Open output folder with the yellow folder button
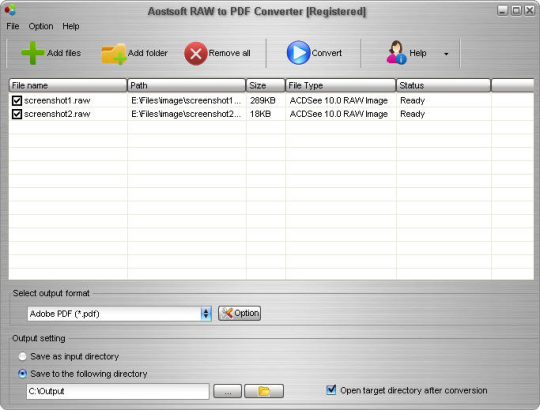 click(264, 391)
